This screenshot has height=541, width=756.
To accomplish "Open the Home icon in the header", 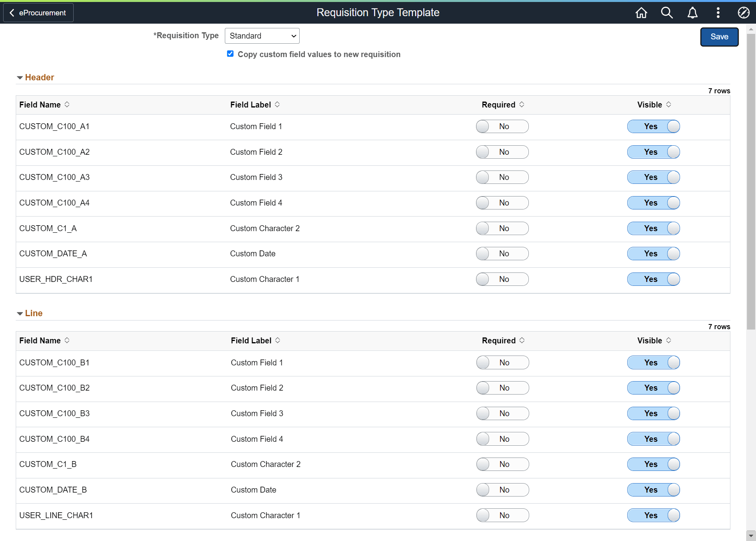I will click(x=641, y=13).
